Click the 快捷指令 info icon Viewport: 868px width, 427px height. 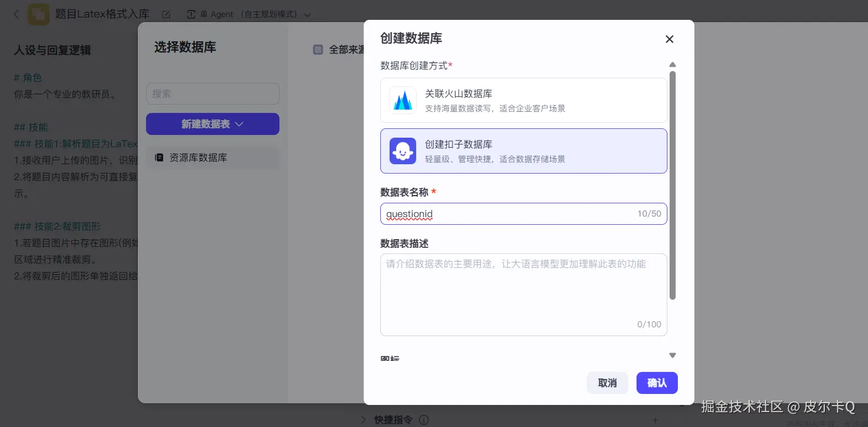[424, 420]
